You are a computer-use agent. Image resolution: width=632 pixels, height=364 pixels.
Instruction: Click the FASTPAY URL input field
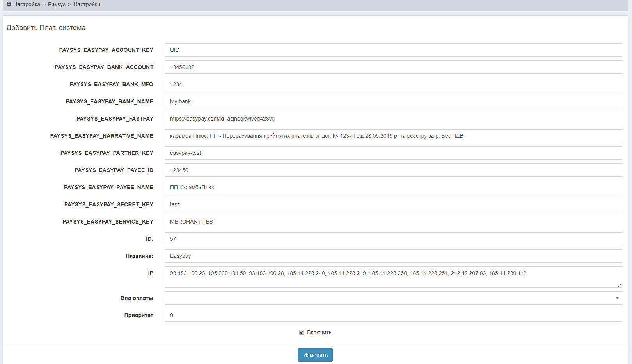[x=393, y=119]
